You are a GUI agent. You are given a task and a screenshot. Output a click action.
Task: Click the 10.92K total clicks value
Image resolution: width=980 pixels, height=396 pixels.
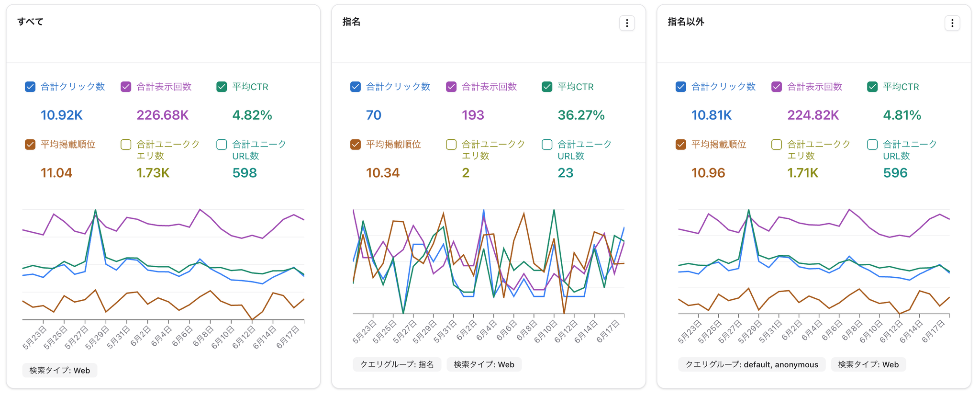62,115
